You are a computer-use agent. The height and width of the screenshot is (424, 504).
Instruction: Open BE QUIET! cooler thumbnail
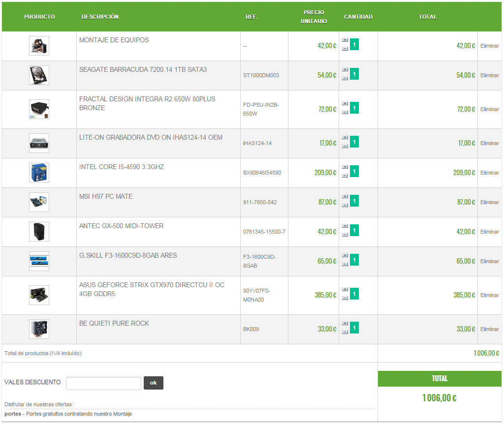(39, 329)
